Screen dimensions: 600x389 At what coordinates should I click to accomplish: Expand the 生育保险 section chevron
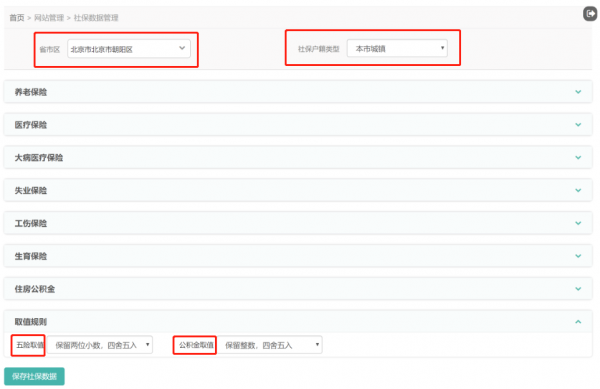[x=578, y=256]
